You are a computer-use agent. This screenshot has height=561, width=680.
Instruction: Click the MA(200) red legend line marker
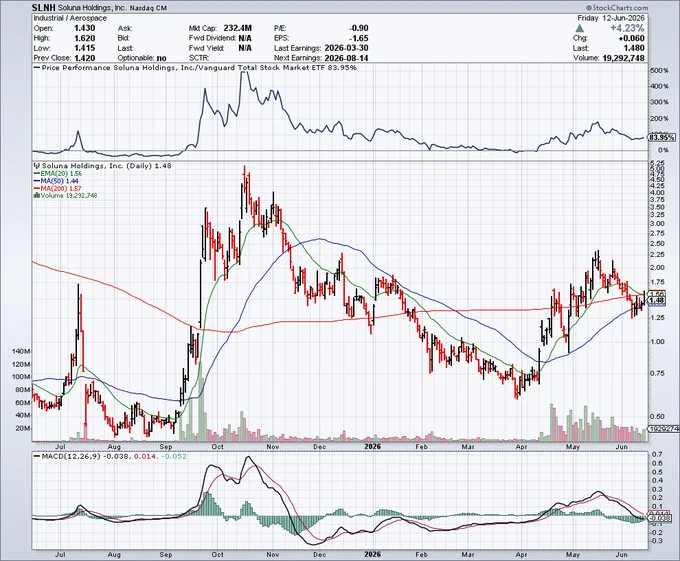tap(37, 189)
